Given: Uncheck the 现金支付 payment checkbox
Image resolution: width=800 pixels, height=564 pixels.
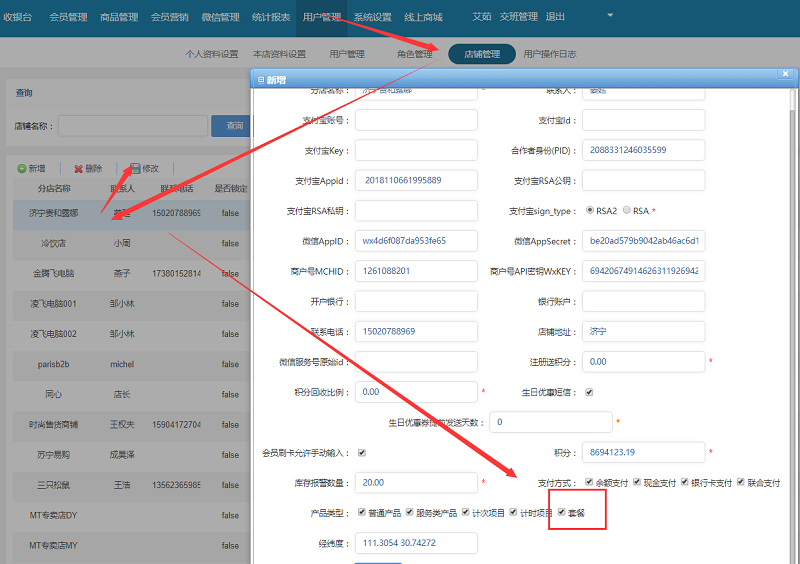Looking at the screenshot, I should [637, 483].
